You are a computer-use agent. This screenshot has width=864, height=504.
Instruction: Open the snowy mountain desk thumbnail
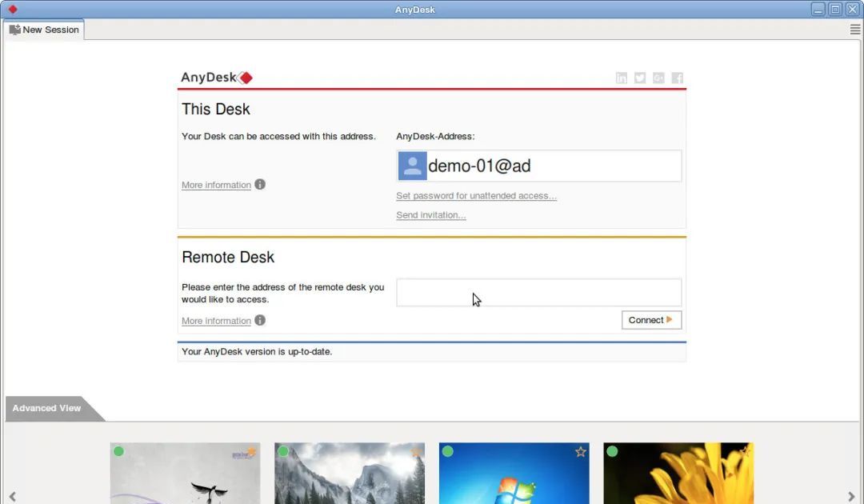pyautogui.click(x=350, y=473)
